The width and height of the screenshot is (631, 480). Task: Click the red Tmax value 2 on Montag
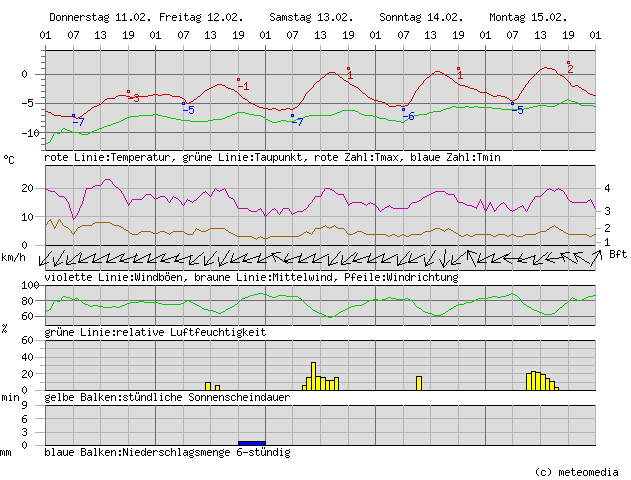[x=570, y=69]
